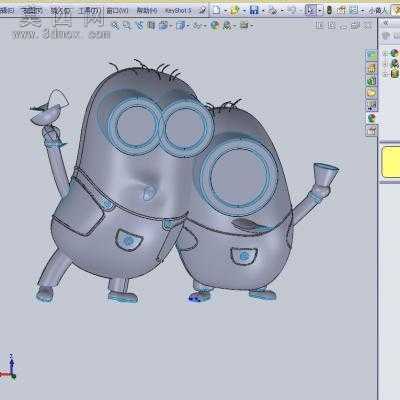
Task: Click the Undo icon
Action: pyautogui.click(x=291, y=10)
